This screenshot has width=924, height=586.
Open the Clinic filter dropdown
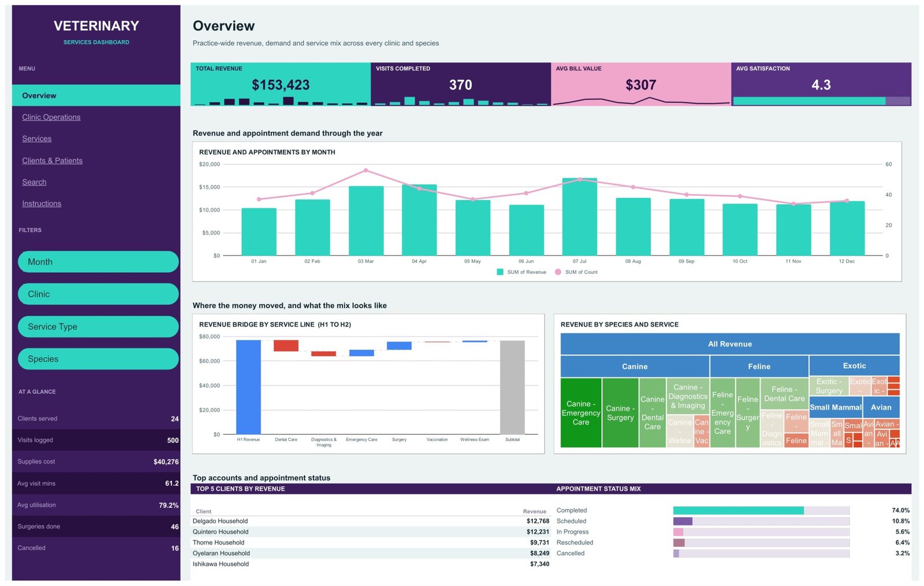(x=98, y=294)
